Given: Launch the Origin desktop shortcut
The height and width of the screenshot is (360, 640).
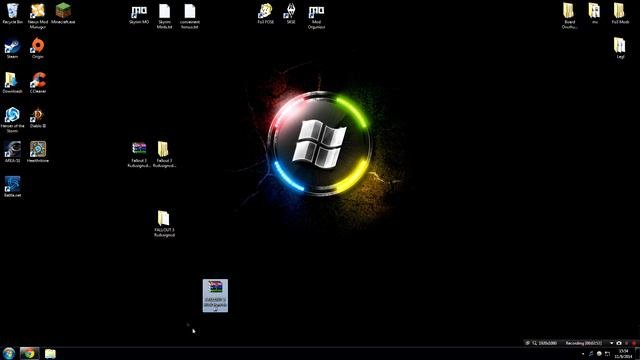Looking at the screenshot, I should [x=38, y=48].
